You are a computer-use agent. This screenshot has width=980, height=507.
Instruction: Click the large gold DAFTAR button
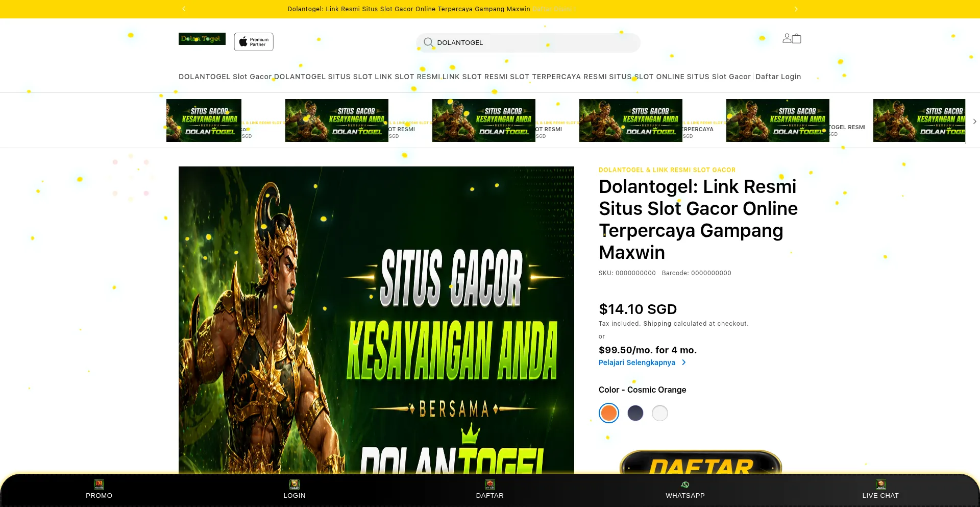pos(701,462)
